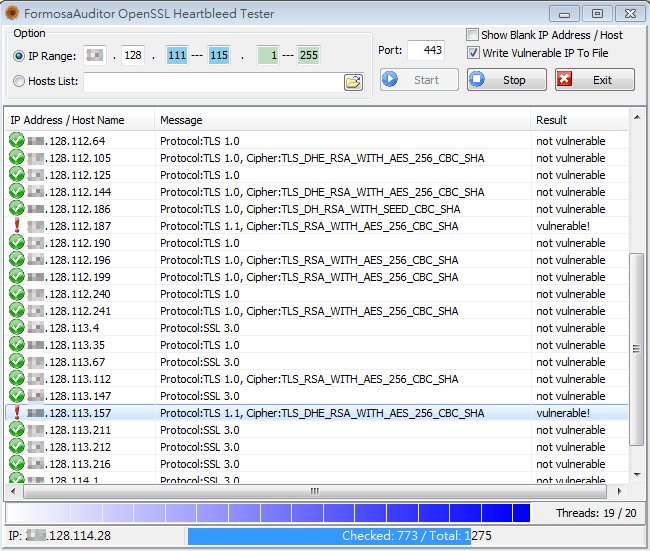Click green check icon for 128.112.190 row
Viewport: 650px width, 551px height.
pyautogui.click(x=17, y=243)
